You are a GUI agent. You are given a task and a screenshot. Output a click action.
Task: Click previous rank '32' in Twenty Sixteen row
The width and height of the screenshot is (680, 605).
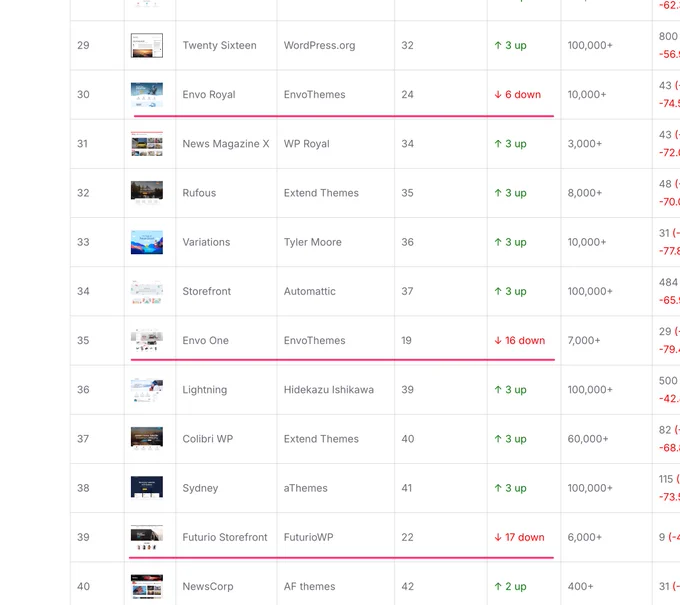(407, 45)
